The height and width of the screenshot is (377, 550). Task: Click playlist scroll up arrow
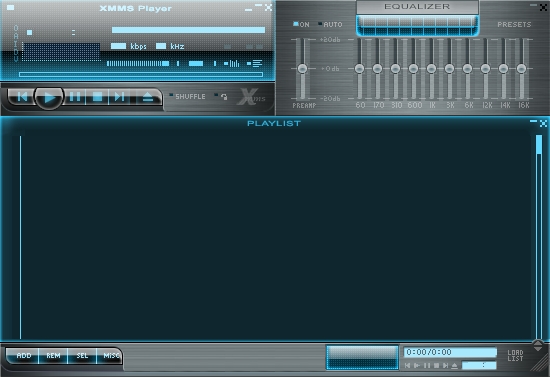pyautogui.click(x=538, y=343)
